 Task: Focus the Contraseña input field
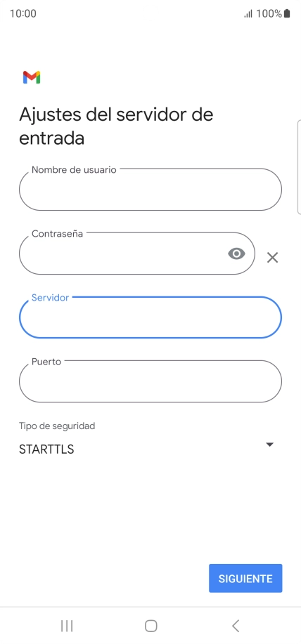[137, 254]
